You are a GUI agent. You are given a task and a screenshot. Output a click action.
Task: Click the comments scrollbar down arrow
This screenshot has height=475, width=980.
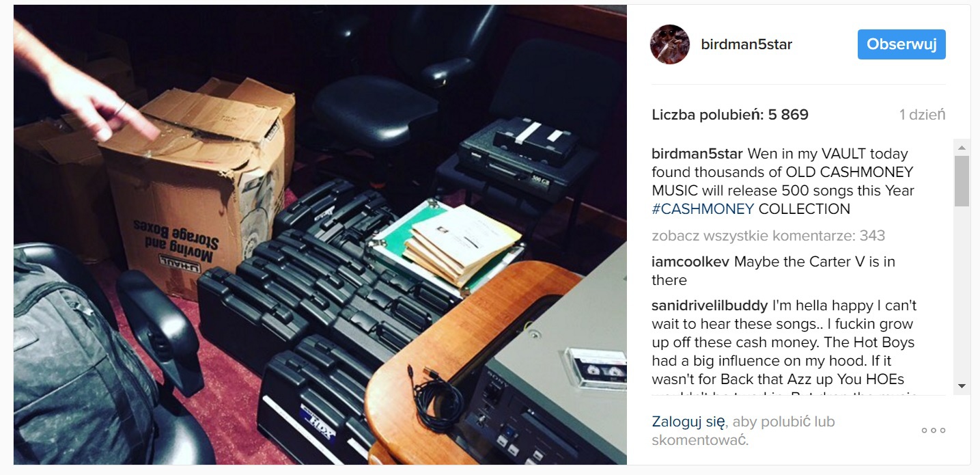[x=962, y=386]
